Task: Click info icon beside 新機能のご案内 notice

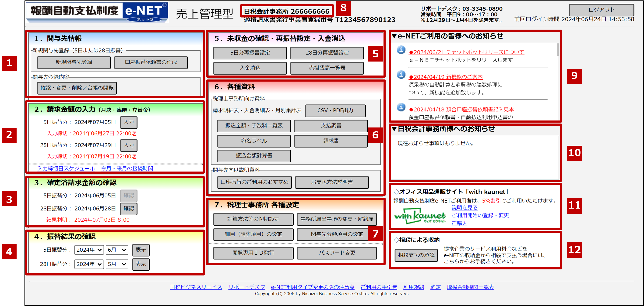Action: [401, 75]
